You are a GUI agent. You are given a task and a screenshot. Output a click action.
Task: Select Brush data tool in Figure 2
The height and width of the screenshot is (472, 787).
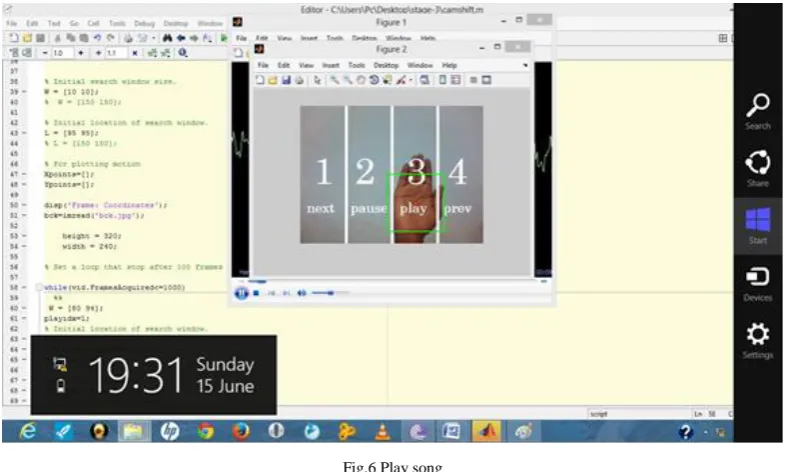pos(401,80)
